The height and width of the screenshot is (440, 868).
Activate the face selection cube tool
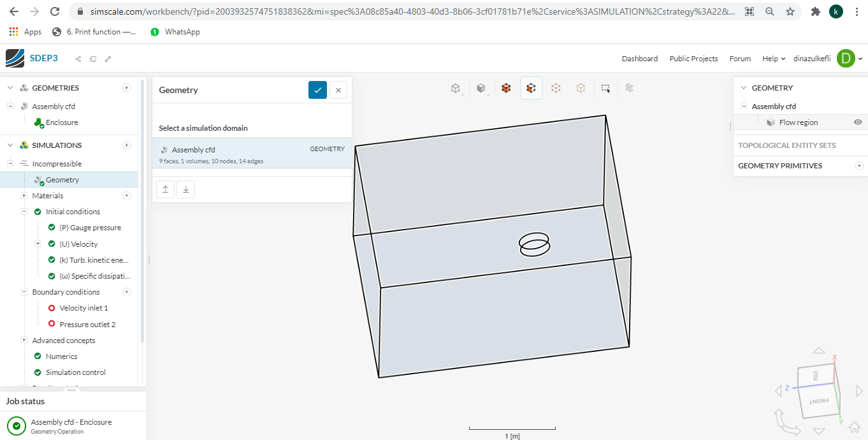[x=531, y=88]
